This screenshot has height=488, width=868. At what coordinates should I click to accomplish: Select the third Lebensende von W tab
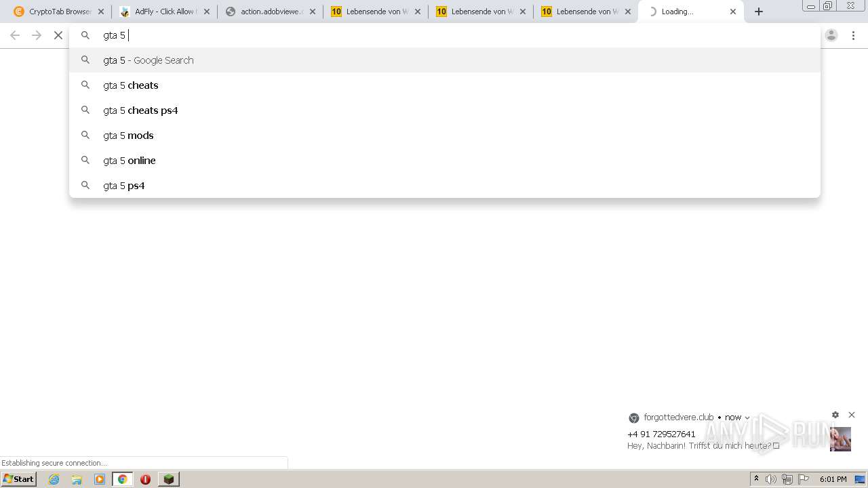(x=585, y=12)
